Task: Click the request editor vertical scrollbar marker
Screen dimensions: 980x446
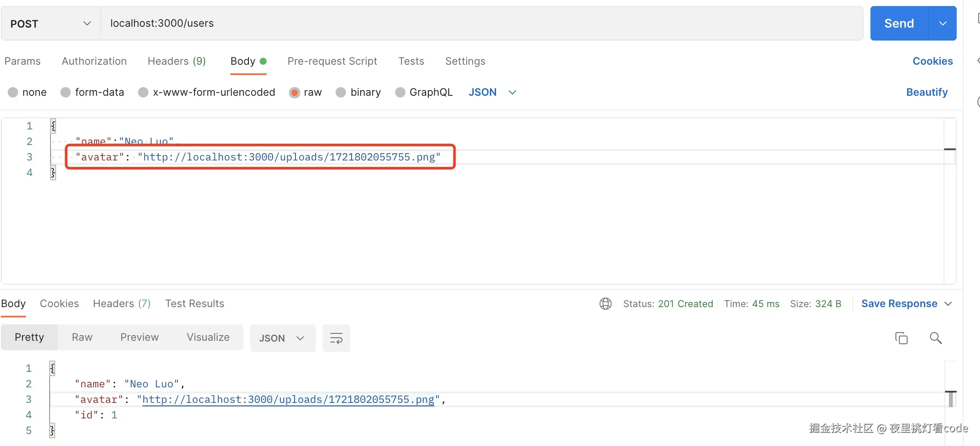Action: (950, 149)
